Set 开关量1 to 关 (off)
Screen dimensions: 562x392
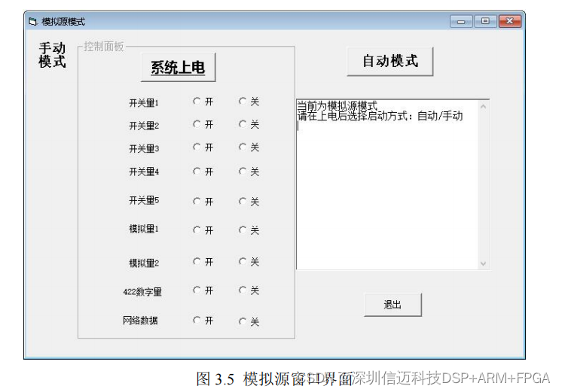point(243,101)
